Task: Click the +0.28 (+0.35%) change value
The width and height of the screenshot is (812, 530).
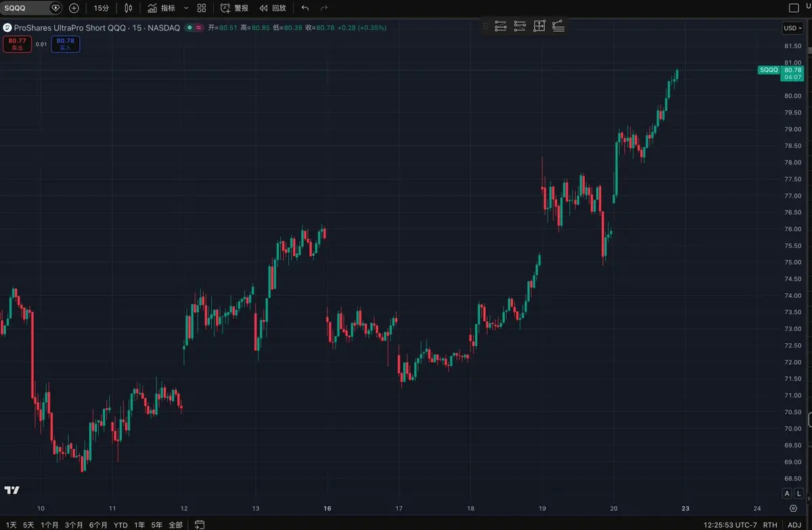Action: click(362, 28)
